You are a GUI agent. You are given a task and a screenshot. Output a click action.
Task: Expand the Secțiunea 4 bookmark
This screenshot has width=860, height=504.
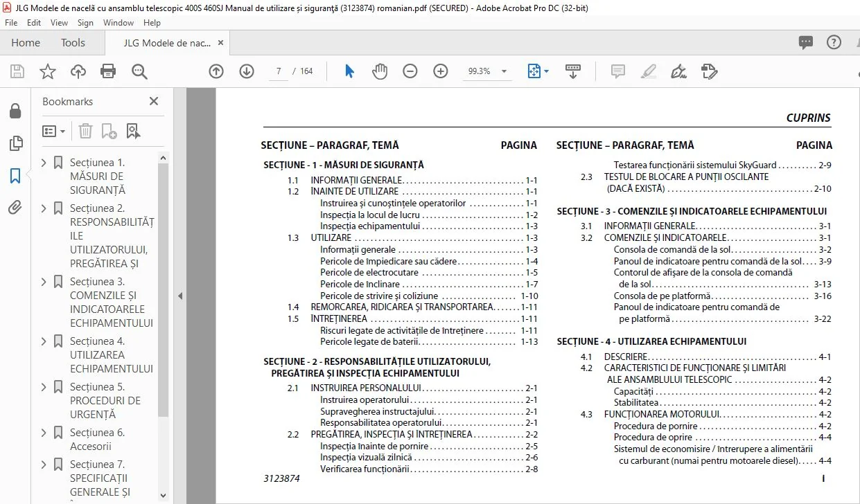[x=44, y=341]
